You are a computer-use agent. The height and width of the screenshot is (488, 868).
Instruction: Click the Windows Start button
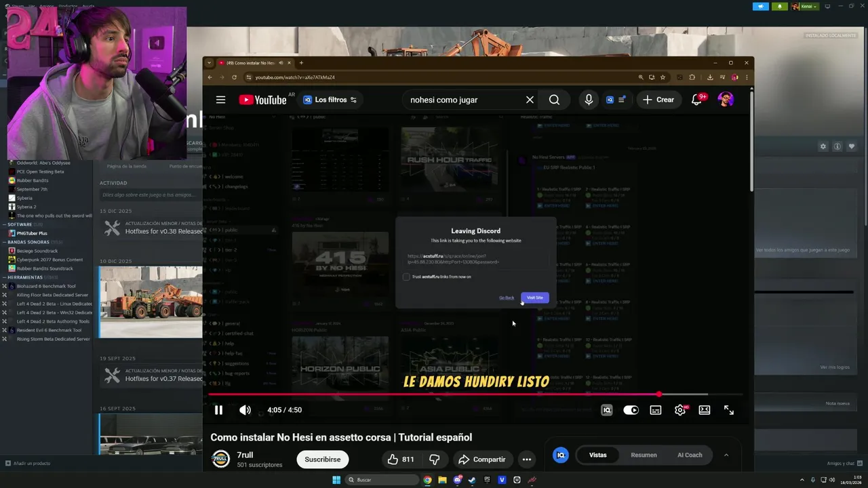tap(336, 480)
